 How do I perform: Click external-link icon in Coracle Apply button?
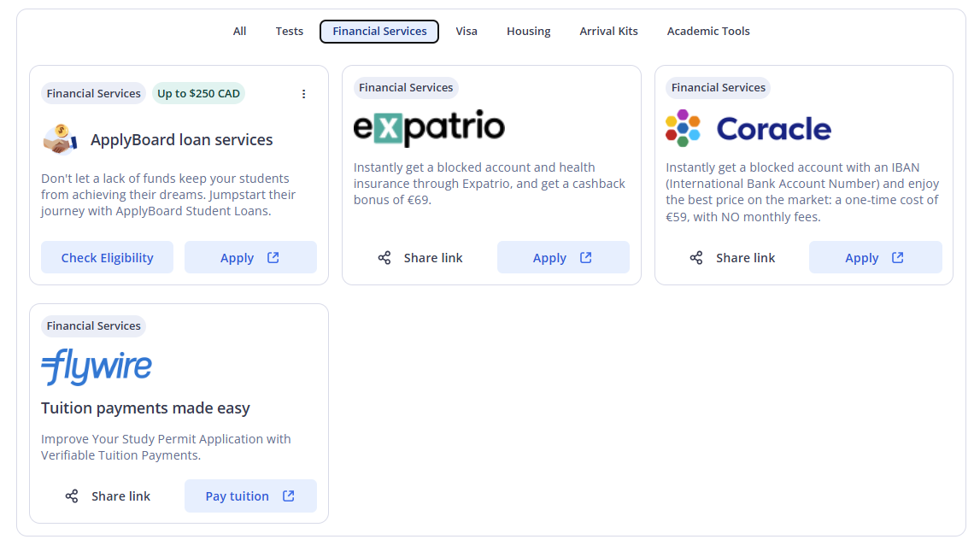pos(897,257)
